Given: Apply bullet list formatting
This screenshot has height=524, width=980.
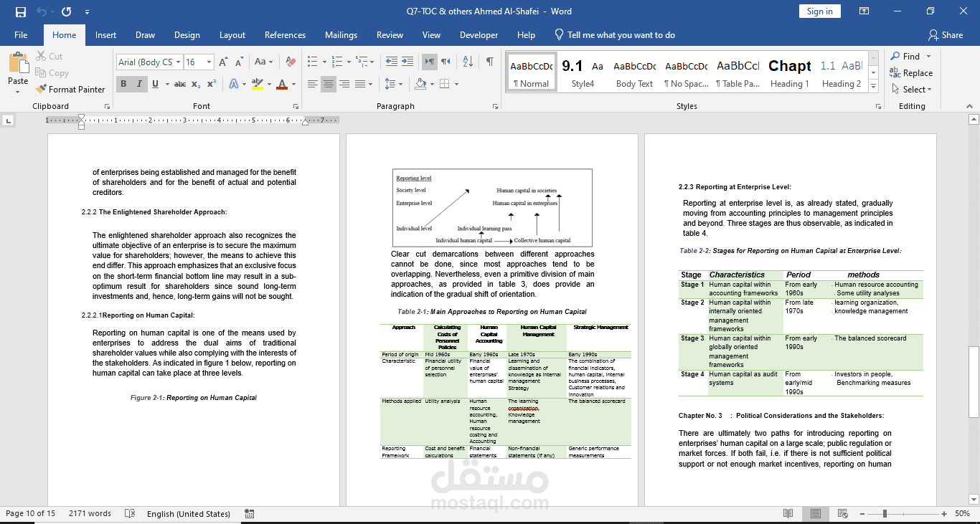Looking at the screenshot, I should click(312, 62).
